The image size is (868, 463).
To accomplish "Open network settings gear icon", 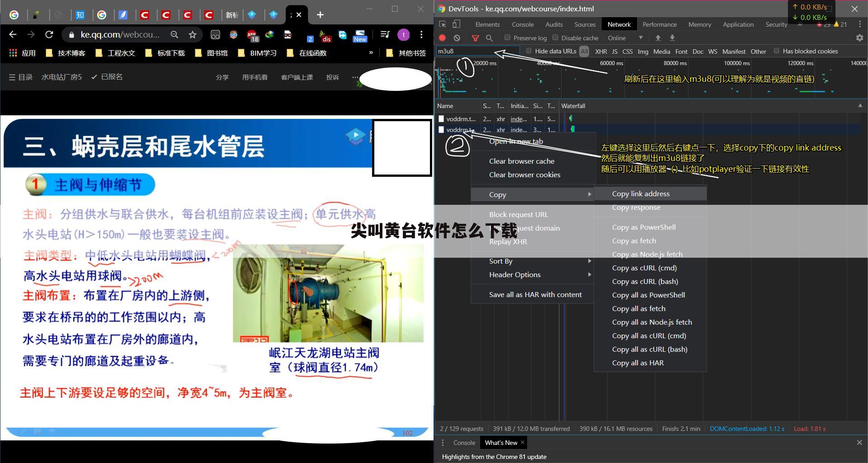I will (859, 38).
